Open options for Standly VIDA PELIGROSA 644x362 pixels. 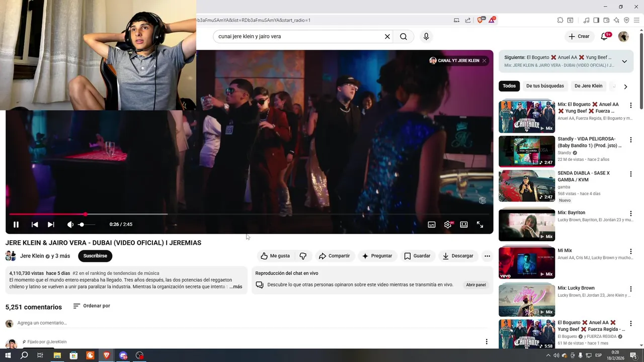pyautogui.click(x=630, y=140)
